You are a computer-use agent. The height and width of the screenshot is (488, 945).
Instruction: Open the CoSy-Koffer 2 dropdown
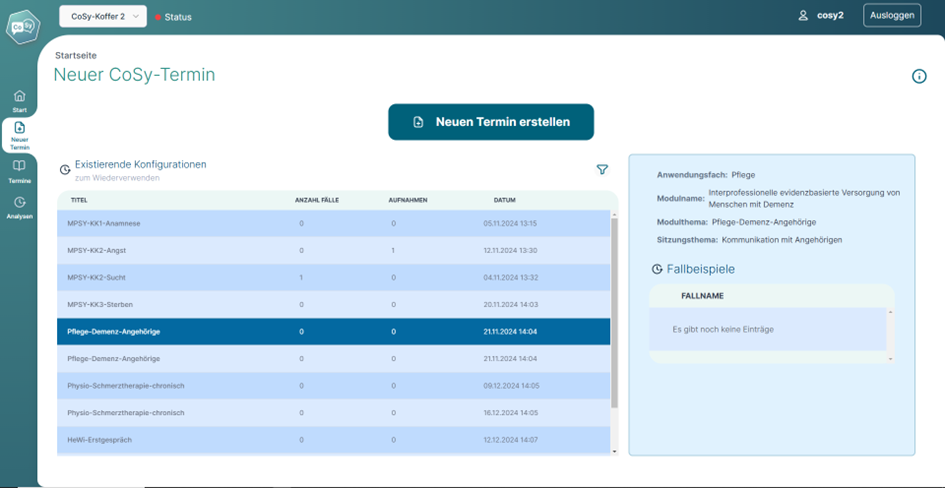click(x=103, y=16)
